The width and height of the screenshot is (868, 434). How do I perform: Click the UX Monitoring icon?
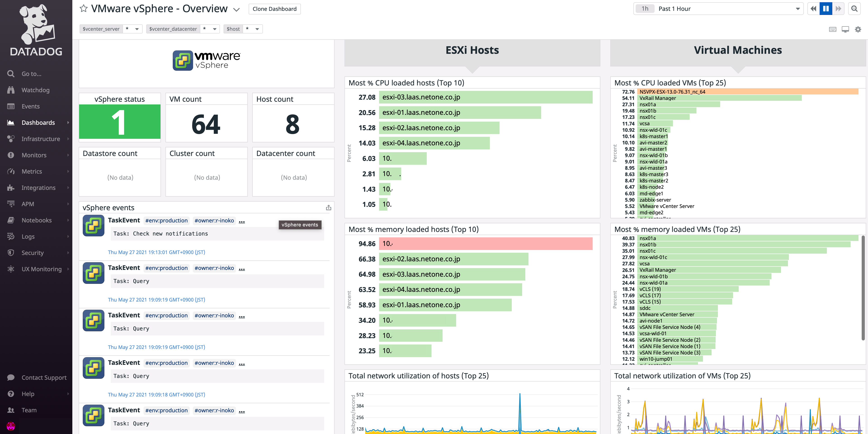click(x=11, y=269)
